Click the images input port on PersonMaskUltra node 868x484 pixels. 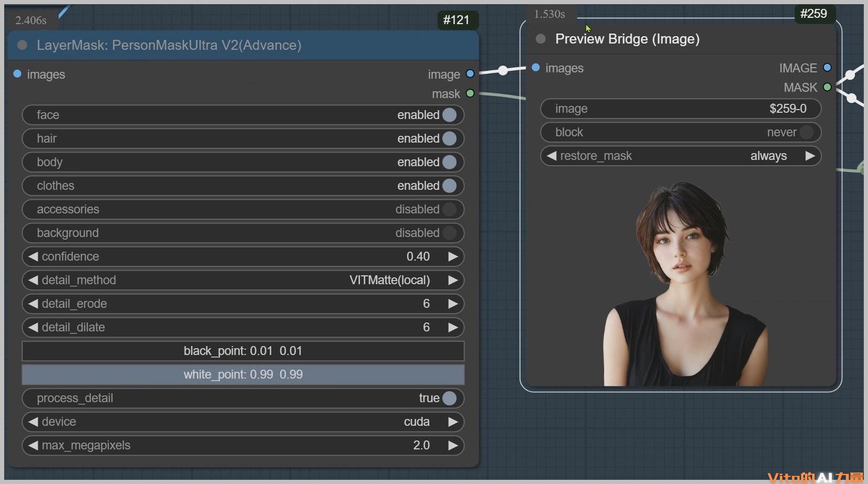pyautogui.click(x=17, y=74)
